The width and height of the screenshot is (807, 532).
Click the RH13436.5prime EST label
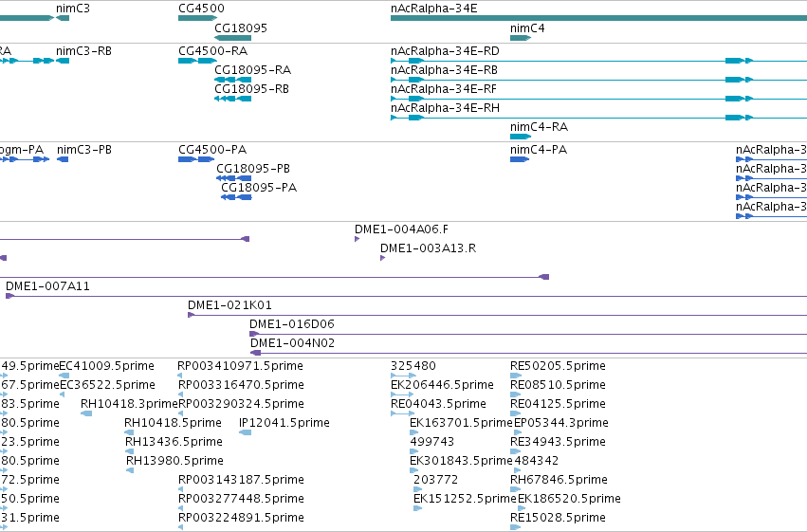174,442
